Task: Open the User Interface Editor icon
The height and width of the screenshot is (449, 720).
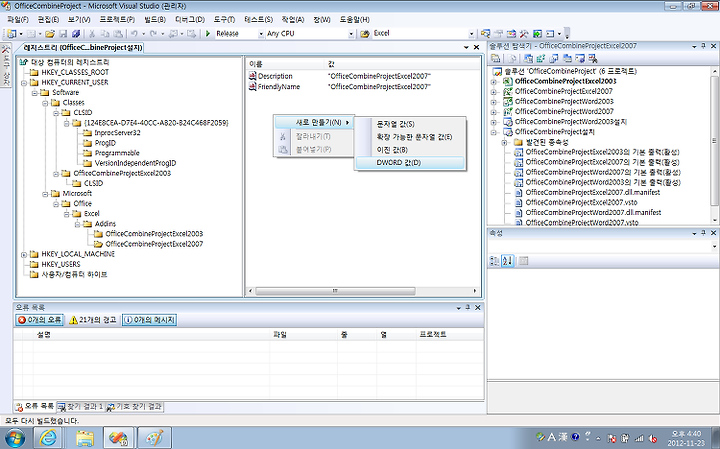Action: tap(567, 58)
